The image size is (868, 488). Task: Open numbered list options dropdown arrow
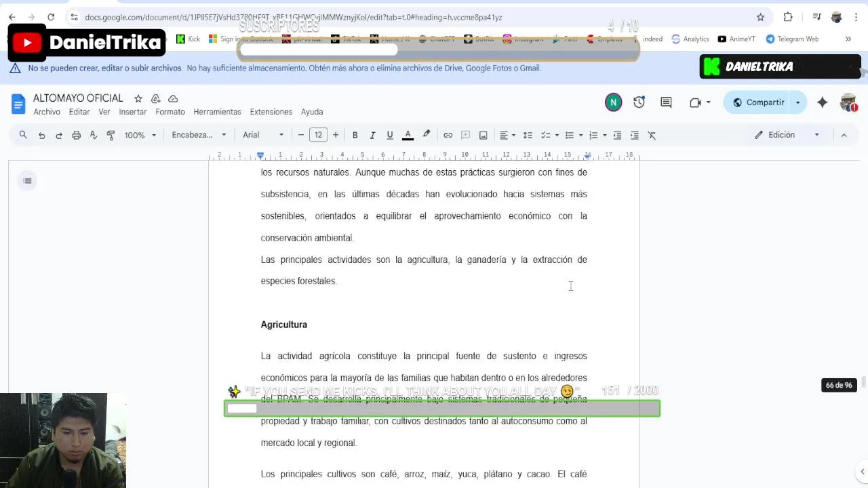pyautogui.click(x=604, y=135)
